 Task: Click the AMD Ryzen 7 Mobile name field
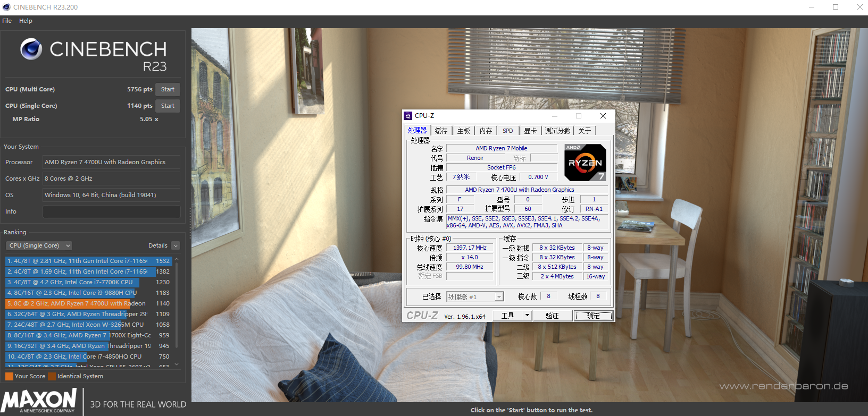tap(502, 148)
